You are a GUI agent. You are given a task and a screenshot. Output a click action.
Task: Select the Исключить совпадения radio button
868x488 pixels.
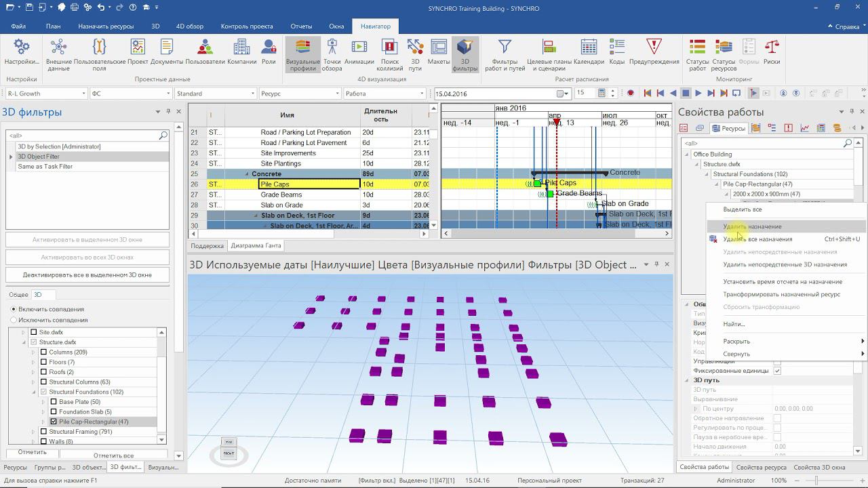pyautogui.click(x=14, y=320)
